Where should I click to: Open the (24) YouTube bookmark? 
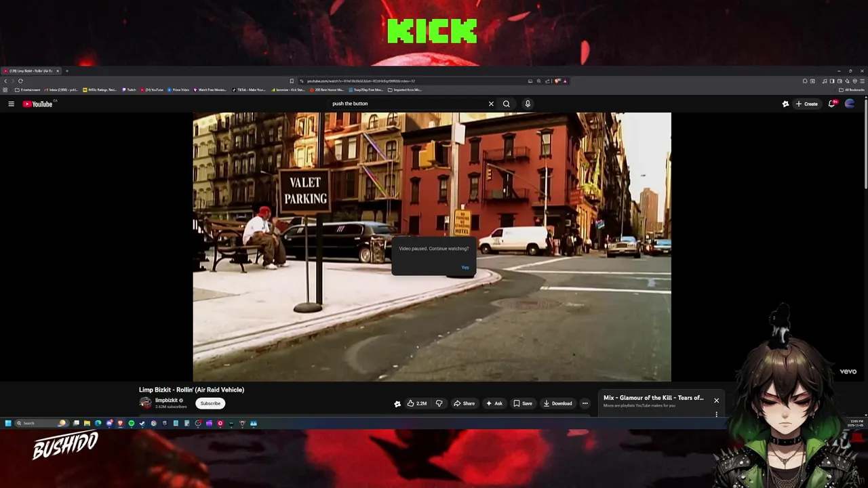[x=152, y=89]
